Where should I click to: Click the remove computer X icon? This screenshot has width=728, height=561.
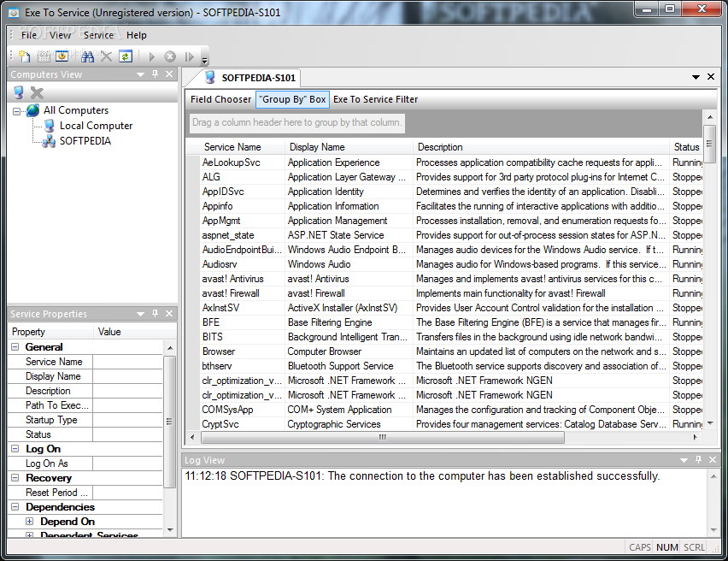click(37, 93)
